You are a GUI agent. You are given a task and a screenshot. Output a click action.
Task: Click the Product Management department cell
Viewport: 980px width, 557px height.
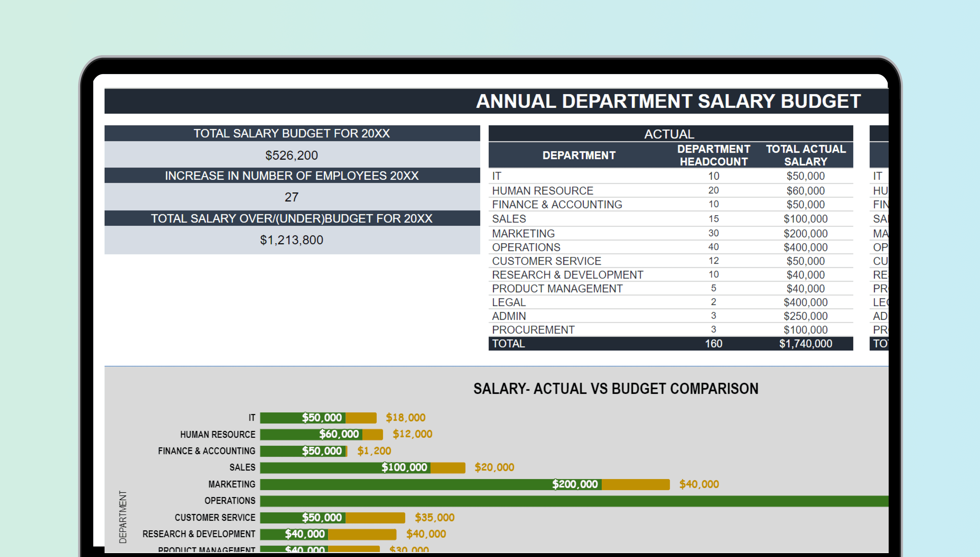click(x=557, y=289)
